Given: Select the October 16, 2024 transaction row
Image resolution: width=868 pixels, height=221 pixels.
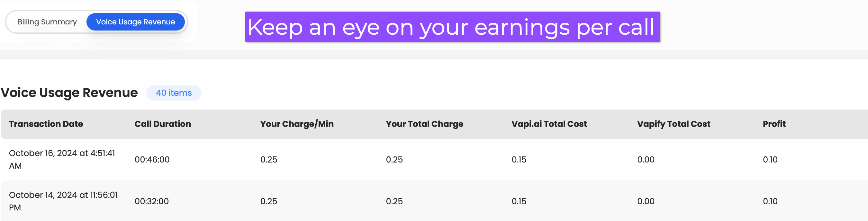Looking at the screenshot, I should pos(434,160).
